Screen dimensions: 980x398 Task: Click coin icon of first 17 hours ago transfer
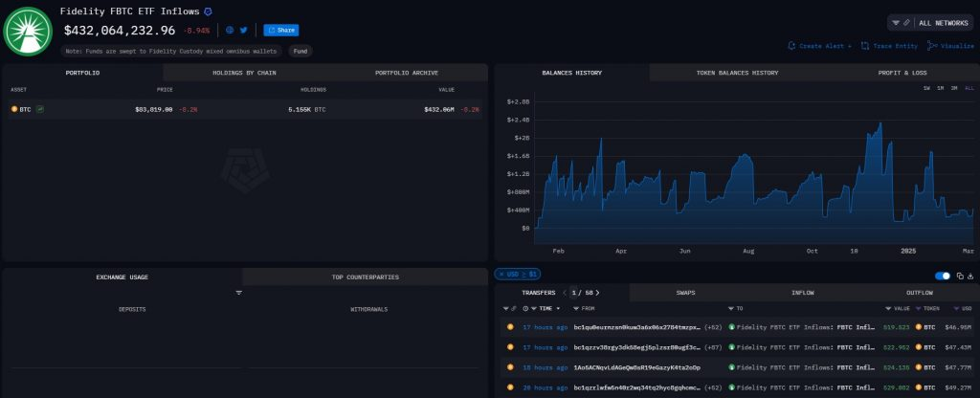(510, 327)
